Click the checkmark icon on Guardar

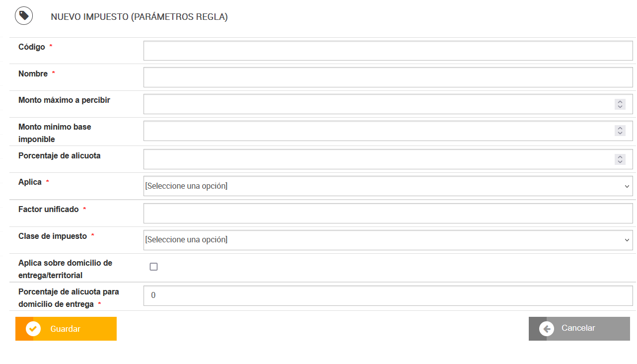click(x=33, y=329)
